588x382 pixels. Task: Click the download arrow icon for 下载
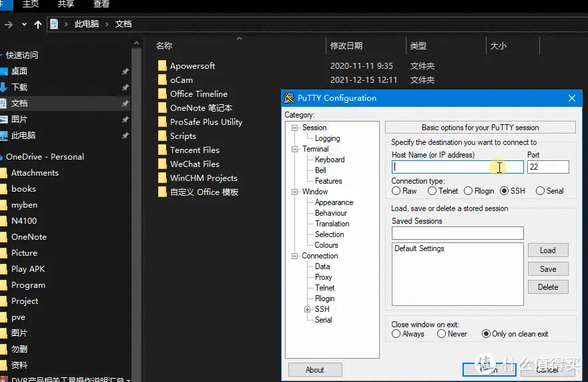(3, 87)
